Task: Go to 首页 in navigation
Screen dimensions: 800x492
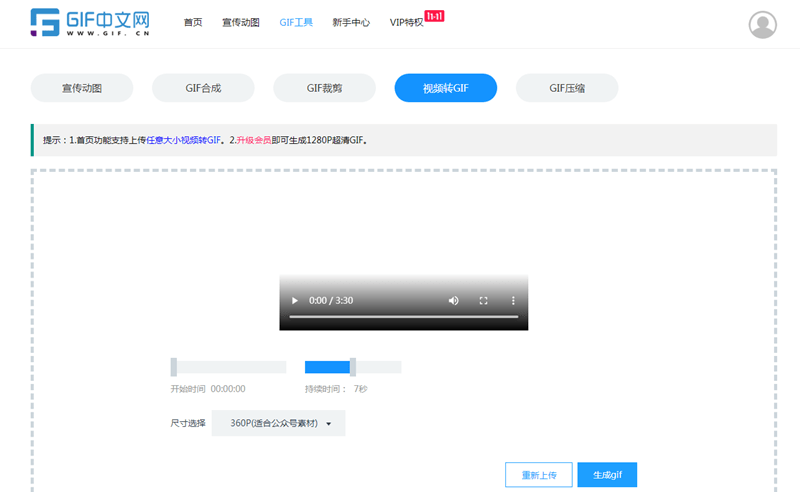Action: tap(193, 22)
